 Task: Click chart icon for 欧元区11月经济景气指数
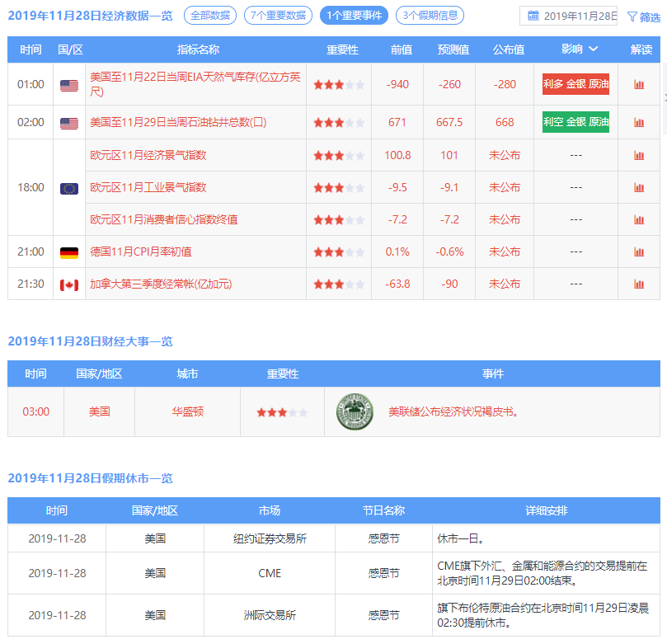point(638,155)
